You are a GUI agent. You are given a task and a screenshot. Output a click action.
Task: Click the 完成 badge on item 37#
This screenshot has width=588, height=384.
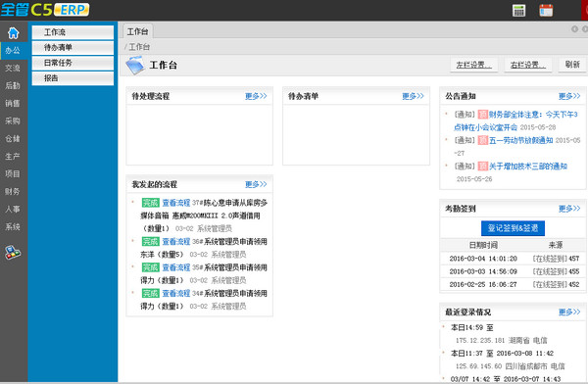point(150,203)
